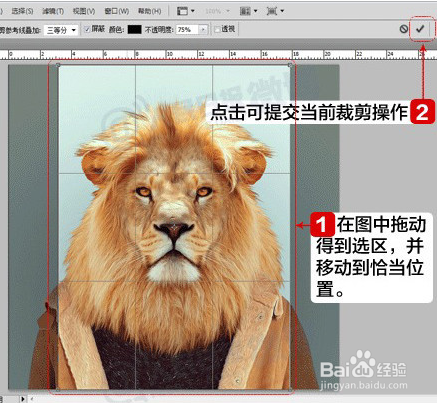Toggle the 屏蔽 shield checkbox

[x=87, y=30]
